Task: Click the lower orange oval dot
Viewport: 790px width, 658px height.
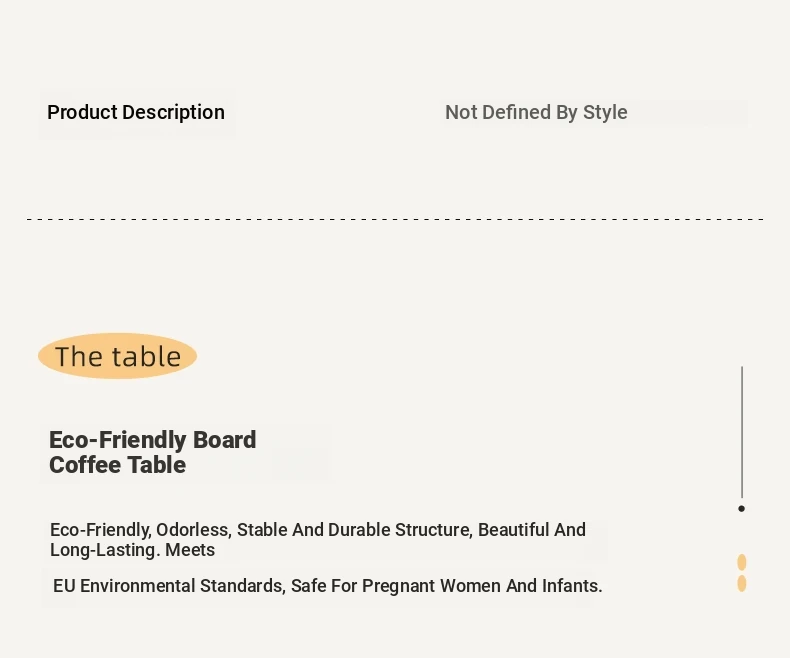Action: (742, 583)
